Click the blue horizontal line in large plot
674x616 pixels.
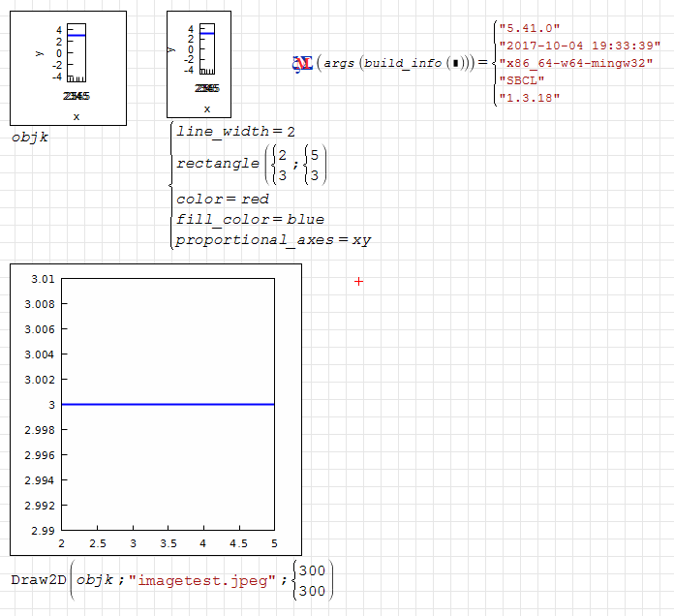tap(168, 404)
